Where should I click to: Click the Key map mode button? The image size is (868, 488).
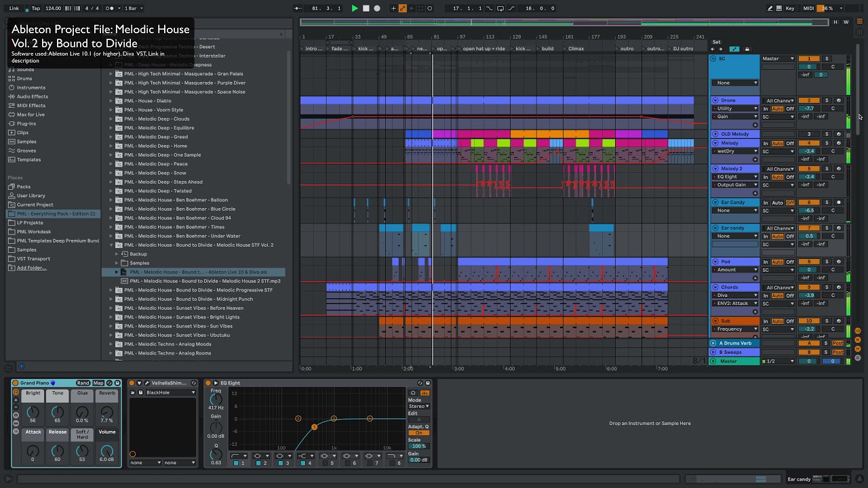pos(790,8)
